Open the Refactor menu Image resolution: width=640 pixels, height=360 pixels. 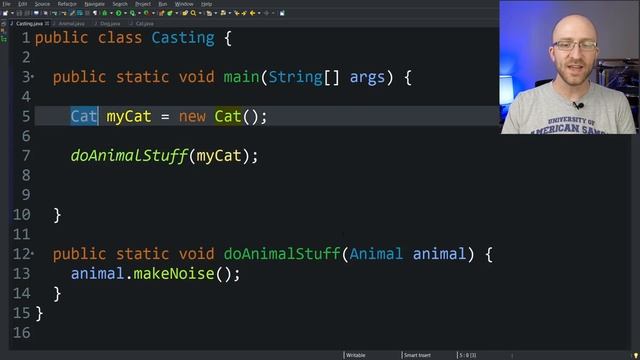click(x=67, y=4)
